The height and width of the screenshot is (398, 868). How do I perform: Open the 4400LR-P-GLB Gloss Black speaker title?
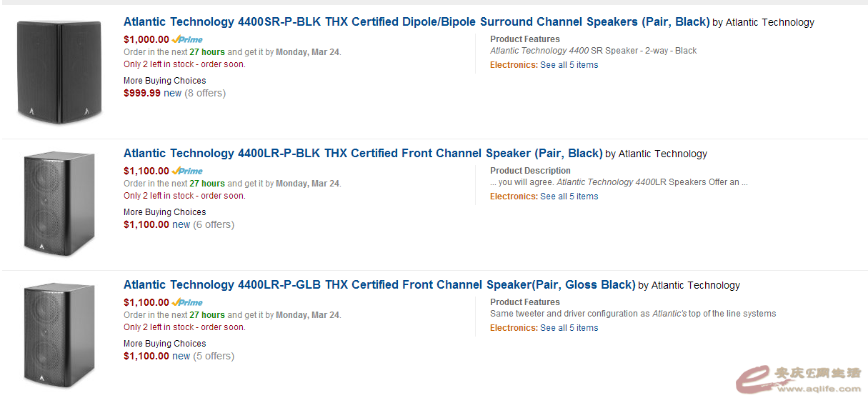coord(379,285)
